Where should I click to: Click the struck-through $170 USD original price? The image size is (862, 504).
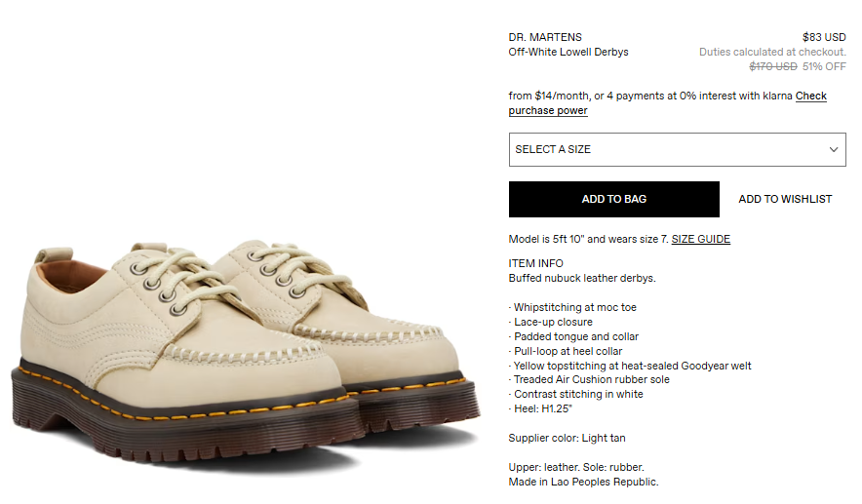[772, 66]
